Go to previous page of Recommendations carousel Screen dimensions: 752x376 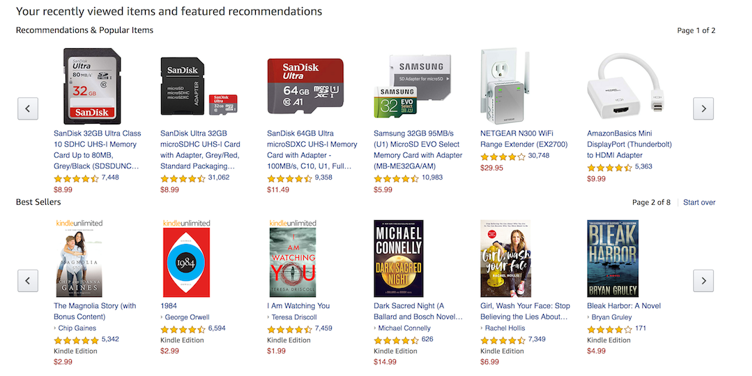click(x=28, y=108)
